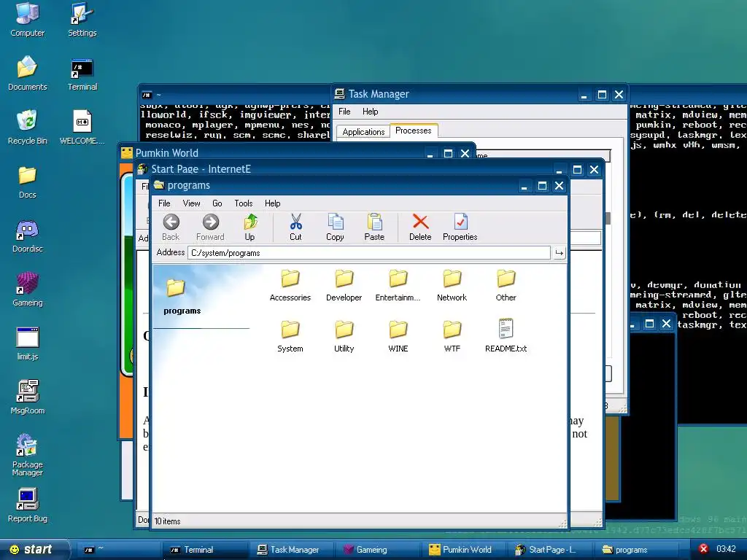Image resolution: width=747 pixels, height=560 pixels.
Task: Open the Package Manager desktop shortcut
Action: (x=27, y=454)
